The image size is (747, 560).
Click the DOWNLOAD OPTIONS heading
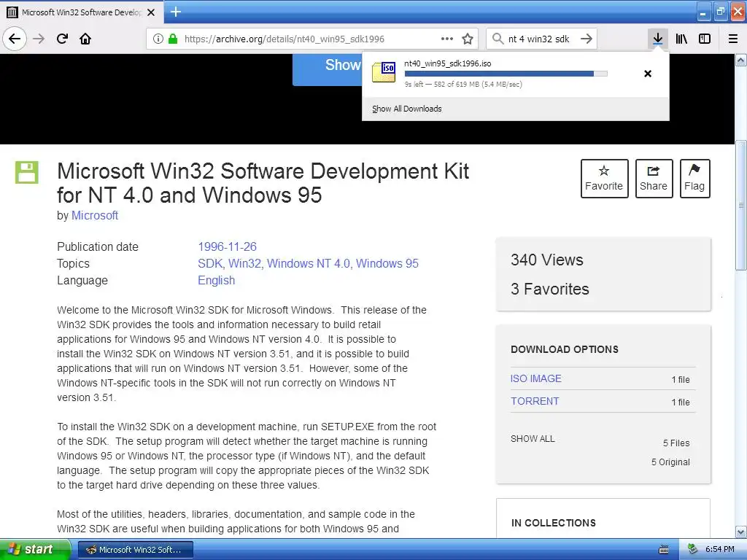coord(565,349)
